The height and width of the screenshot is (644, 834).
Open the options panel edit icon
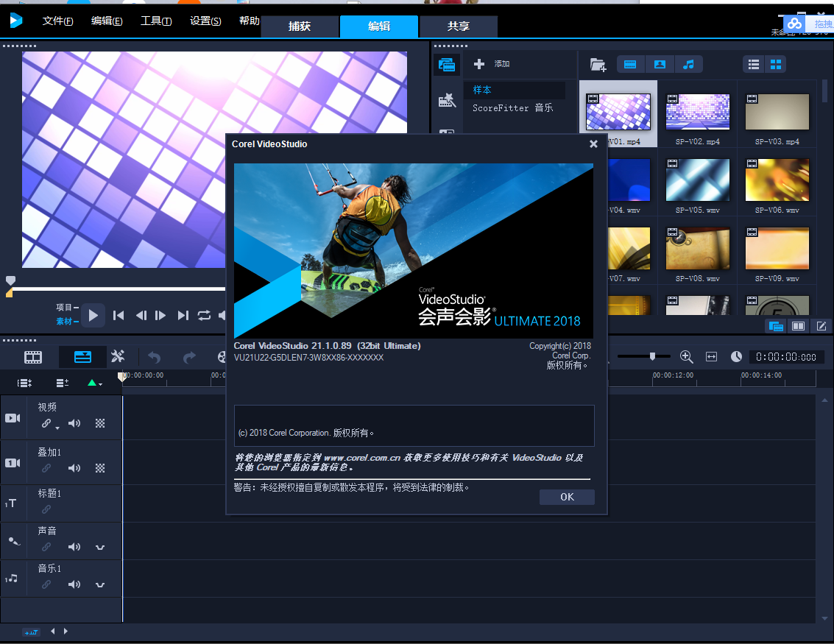point(821,326)
